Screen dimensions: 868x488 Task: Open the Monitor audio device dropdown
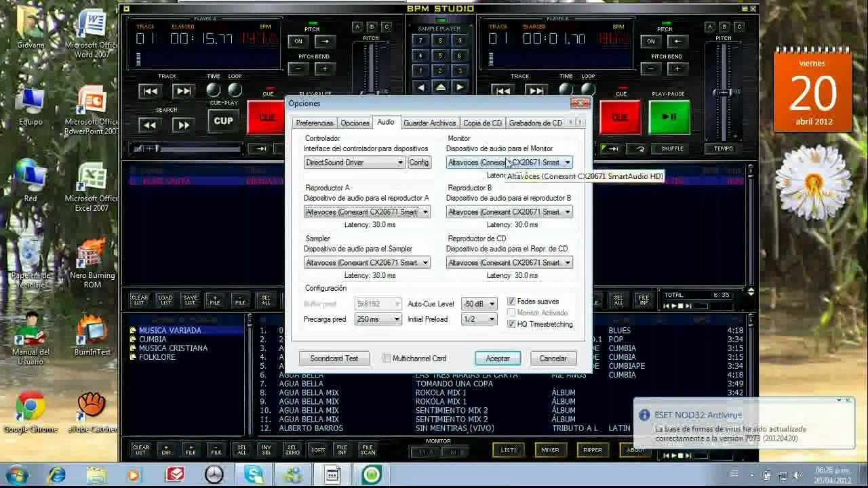coord(509,163)
